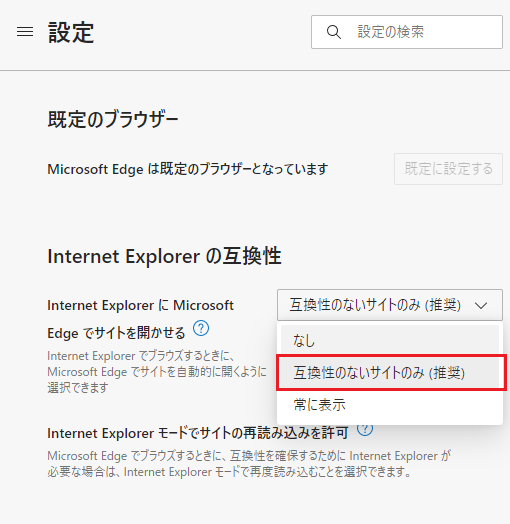Collapse the 互換性のないサイトのみ (推奨) combo box
The width and height of the screenshot is (510, 524).
[390, 305]
